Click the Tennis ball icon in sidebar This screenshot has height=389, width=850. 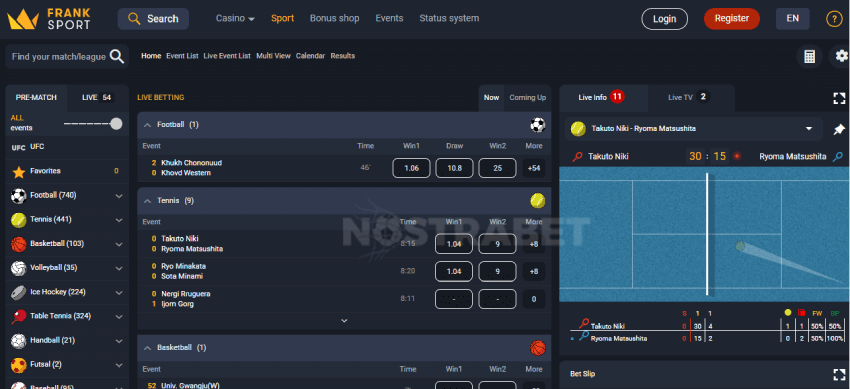19,220
